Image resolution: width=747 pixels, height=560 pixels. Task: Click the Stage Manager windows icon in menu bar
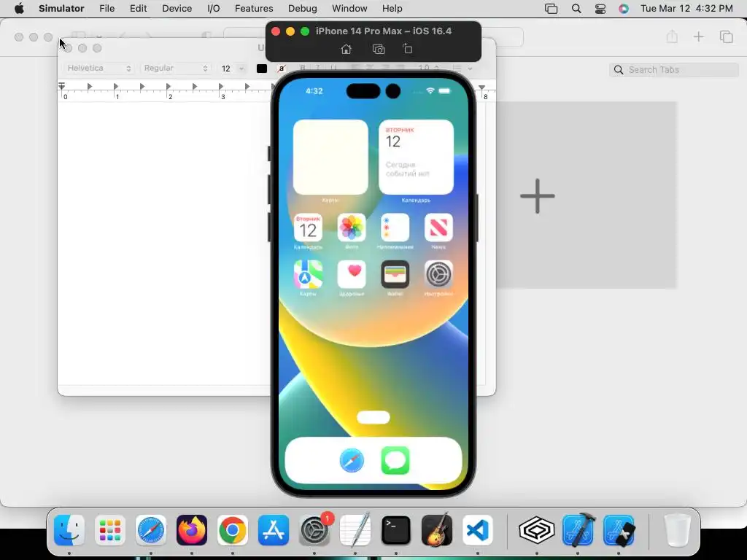[551, 9]
